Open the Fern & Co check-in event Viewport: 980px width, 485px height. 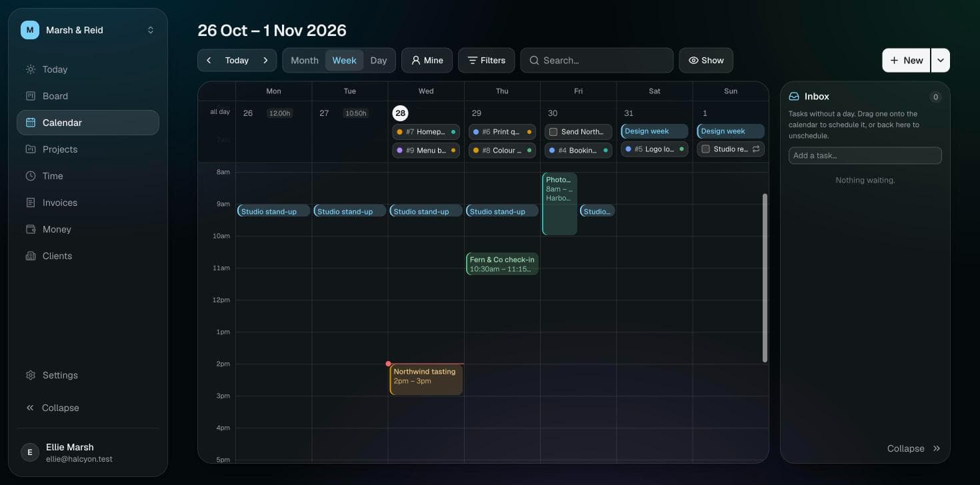pyautogui.click(x=502, y=264)
